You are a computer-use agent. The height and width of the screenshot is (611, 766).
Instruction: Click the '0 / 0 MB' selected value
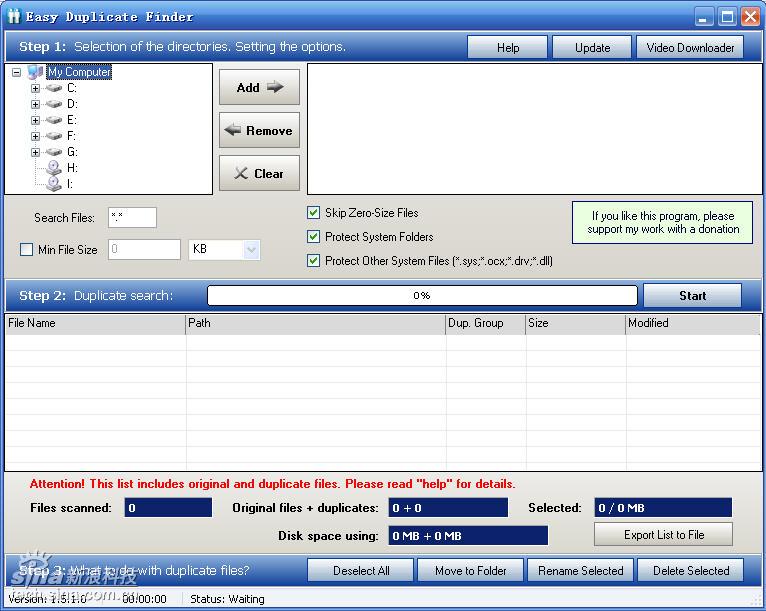point(663,507)
